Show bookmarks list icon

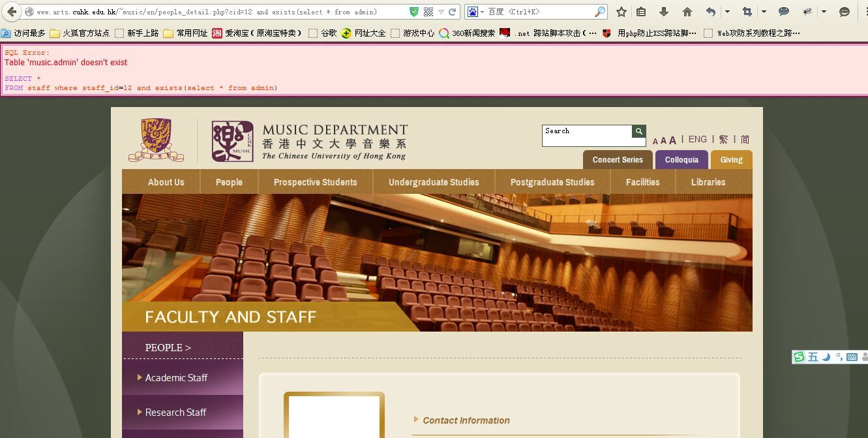click(x=641, y=12)
